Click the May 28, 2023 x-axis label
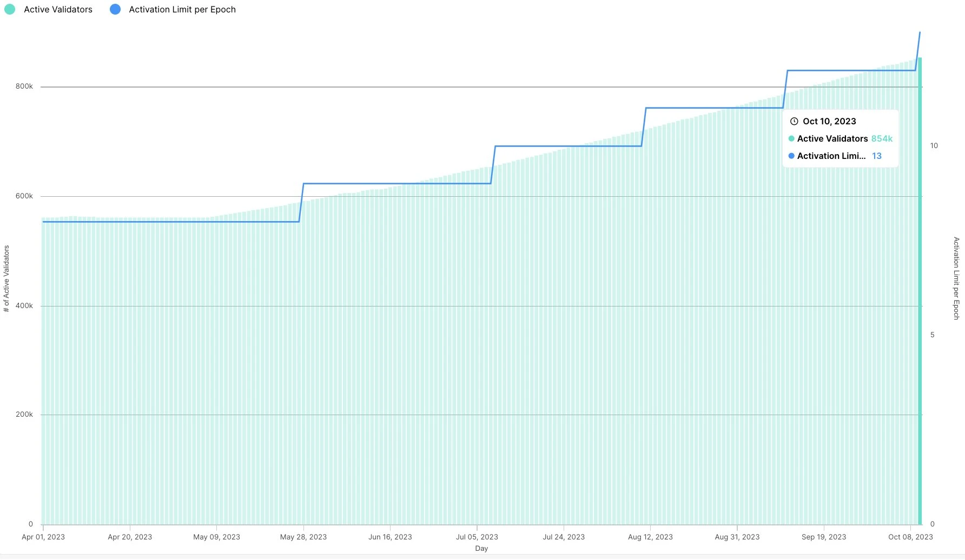This screenshot has width=965, height=560. [303, 537]
